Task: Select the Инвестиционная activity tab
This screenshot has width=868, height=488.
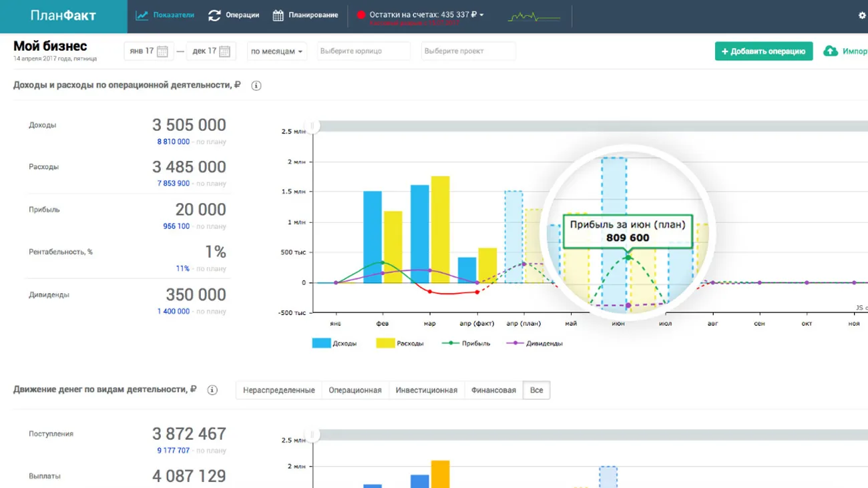Action: [426, 390]
